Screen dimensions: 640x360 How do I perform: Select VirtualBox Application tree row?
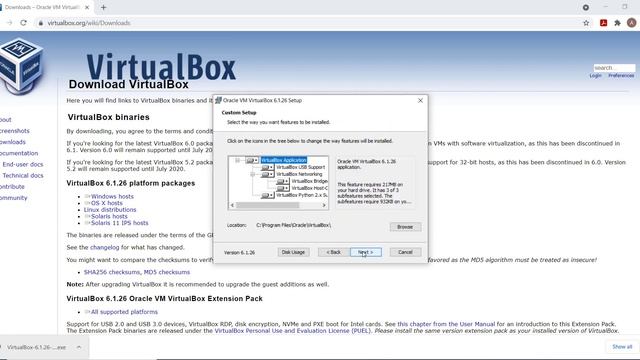pos(284,160)
